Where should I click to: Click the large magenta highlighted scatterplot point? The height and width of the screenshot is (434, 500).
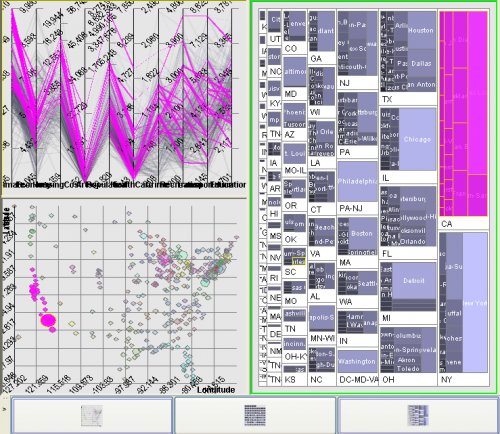(x=48, y=320)
